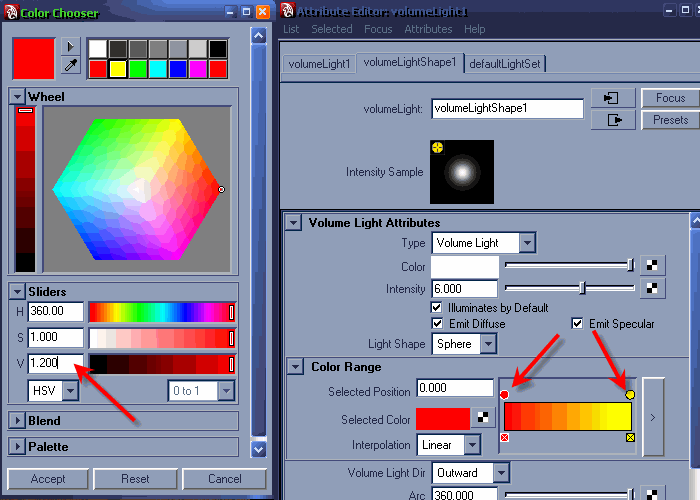Screen dimensions: 700x500
Task: Disable the Emit Diffuse checkbox
Action: [437, 324]
